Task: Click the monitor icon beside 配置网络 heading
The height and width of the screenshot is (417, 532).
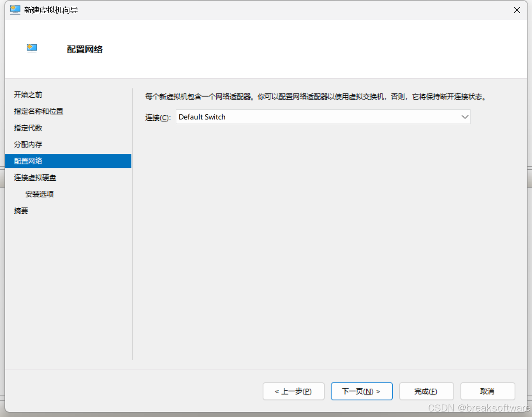Action: click(32, 48)
